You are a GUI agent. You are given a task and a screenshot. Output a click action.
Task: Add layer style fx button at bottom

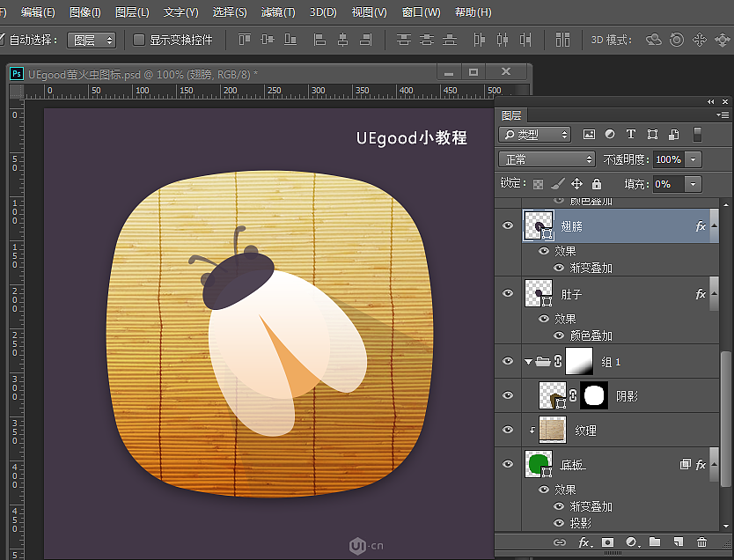coord(584,542)
